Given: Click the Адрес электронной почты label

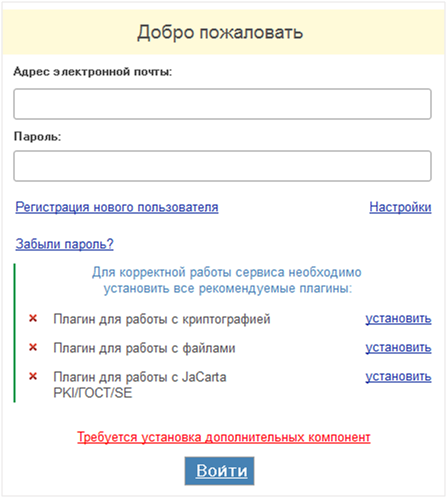Looking at the screenshot, I should pyautogui.click(x=93, y=71).
